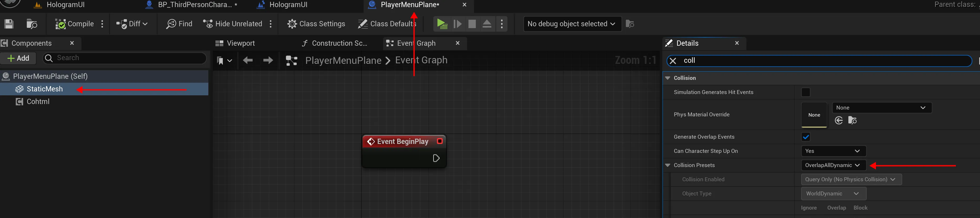This screenshot has height=218, width=980.
Task: Clear the Details search with the X icon
Action: click(x=673, y=61)
